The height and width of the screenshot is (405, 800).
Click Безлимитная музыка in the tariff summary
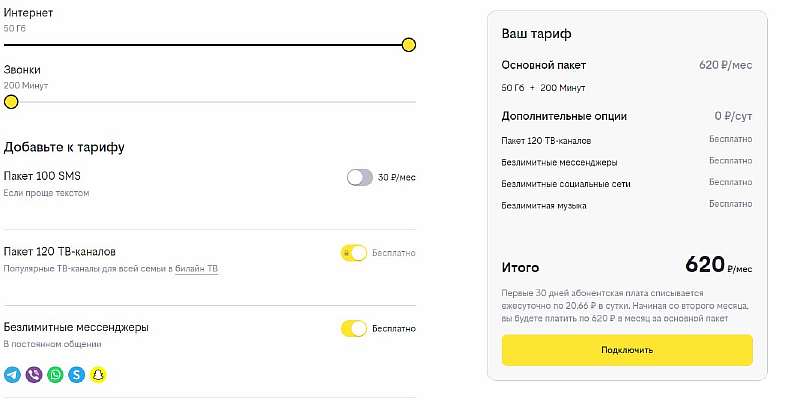(x=544, y=205)
